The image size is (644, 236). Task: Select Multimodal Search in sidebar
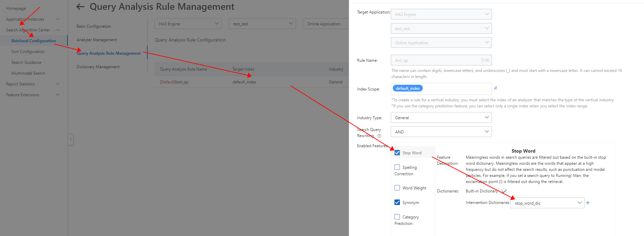point(28,73)
